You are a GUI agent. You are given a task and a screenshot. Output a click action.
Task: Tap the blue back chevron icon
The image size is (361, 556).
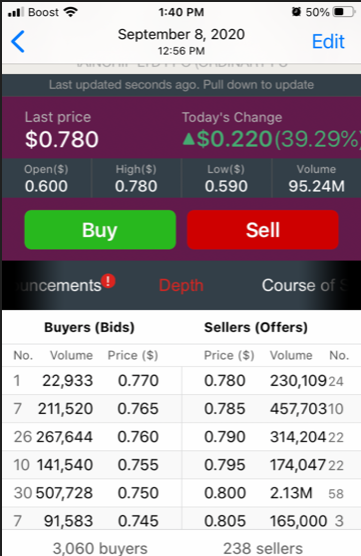point(18,41)
